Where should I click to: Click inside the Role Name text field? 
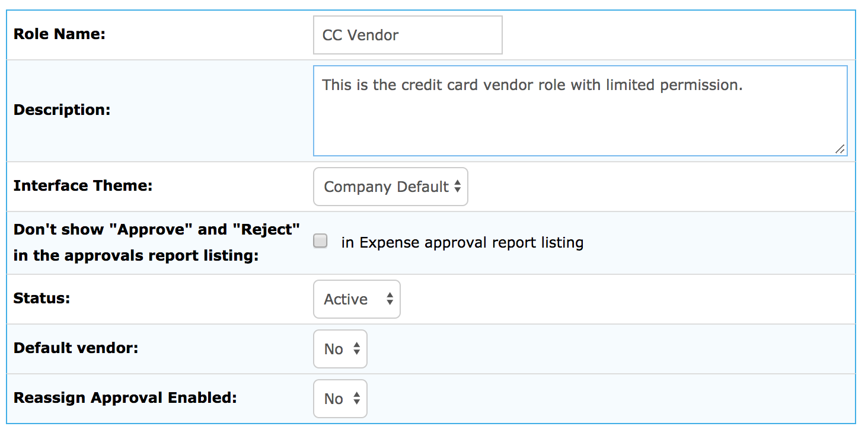click(407, 34)
